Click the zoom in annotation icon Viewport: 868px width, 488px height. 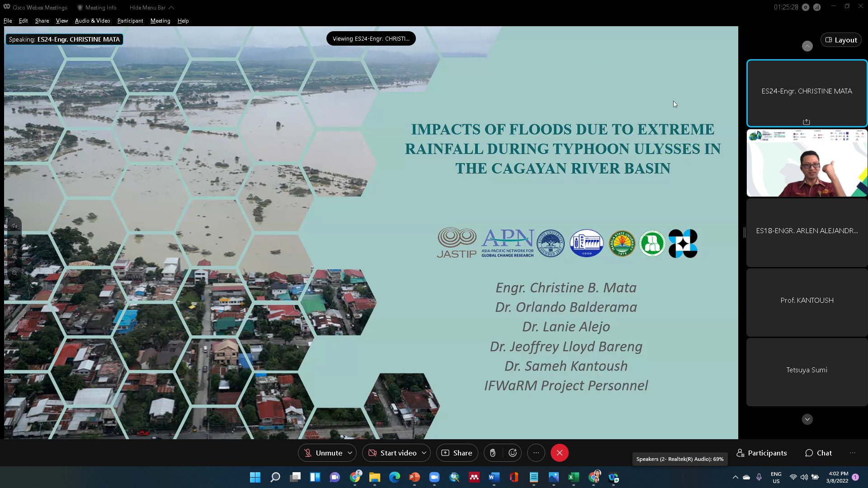(x=14, y=257)
